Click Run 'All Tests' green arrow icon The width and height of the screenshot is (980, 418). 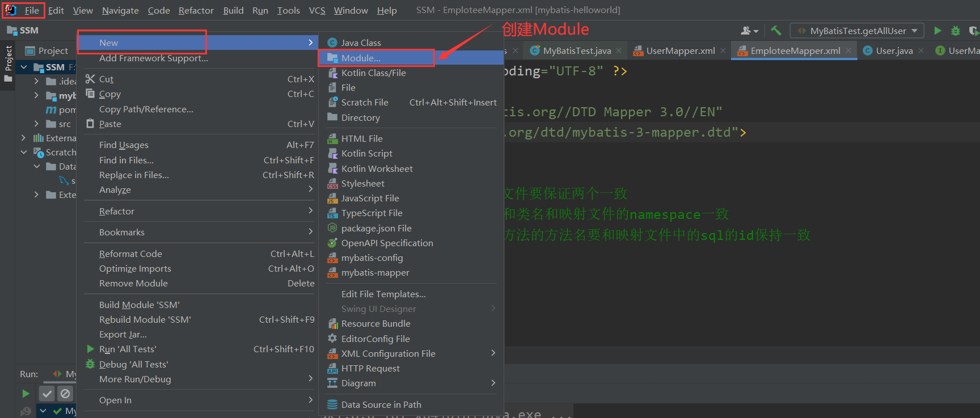tap(90, 349)
